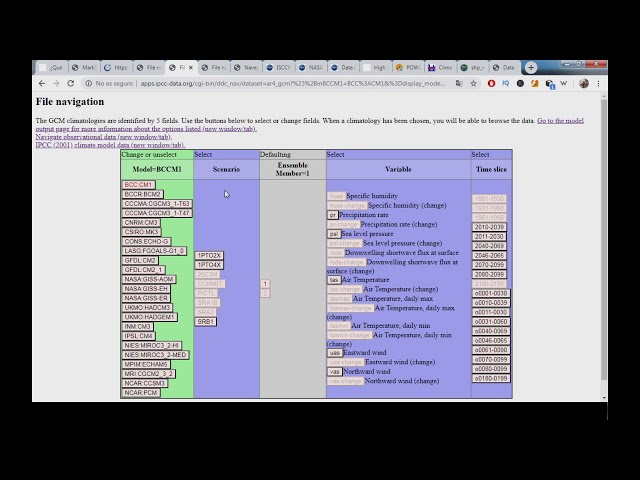
Task: Open 'Go to the model output page' link
Action: click(309, 124)
